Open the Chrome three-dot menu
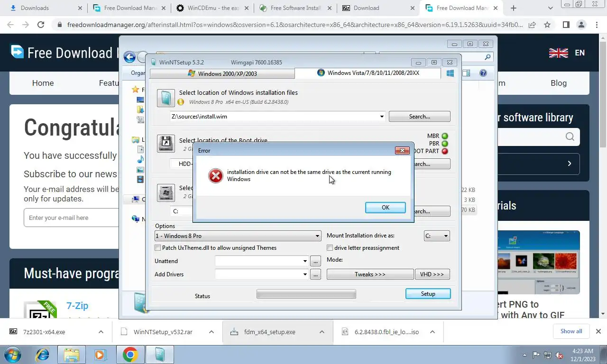 597,25
